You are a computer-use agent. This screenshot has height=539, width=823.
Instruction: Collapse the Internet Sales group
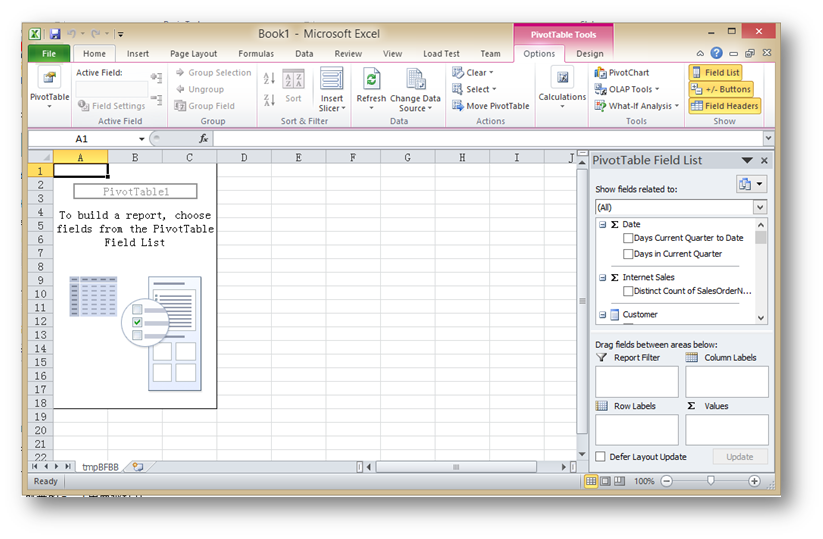click(603, 278)
